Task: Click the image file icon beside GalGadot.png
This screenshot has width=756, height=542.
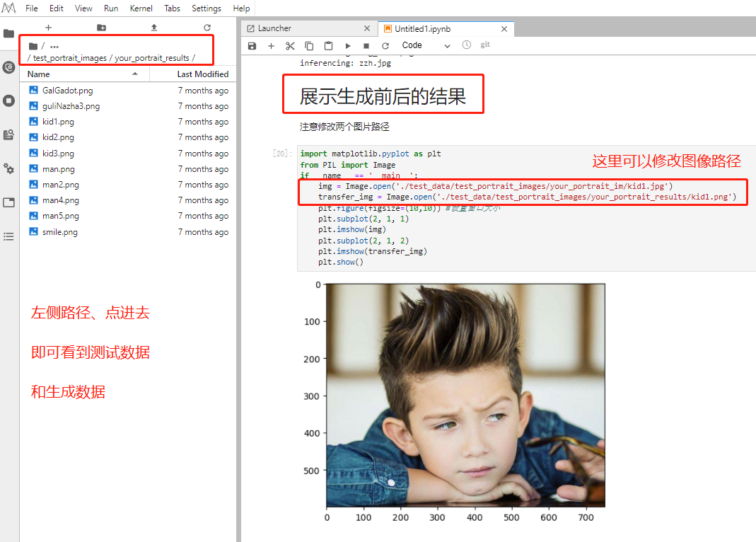Action: pyautogui.click(x=33, y=90)
